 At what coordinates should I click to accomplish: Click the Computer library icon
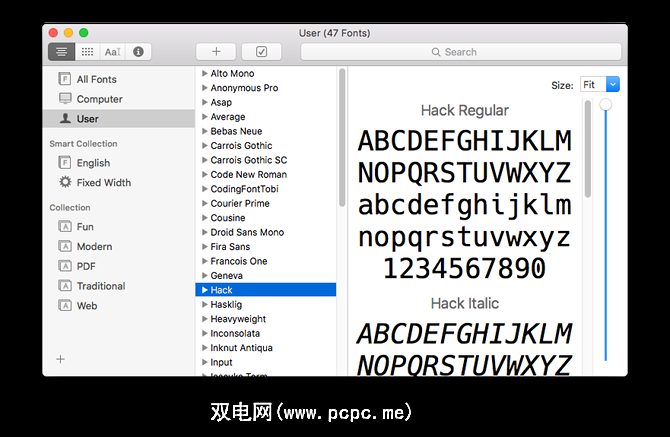click(x=65, y=99)
